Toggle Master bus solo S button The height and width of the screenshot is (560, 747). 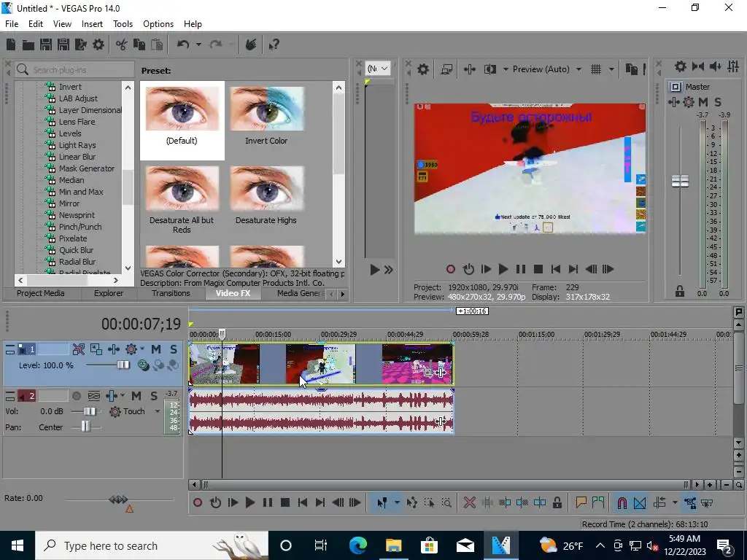(718, 101)
